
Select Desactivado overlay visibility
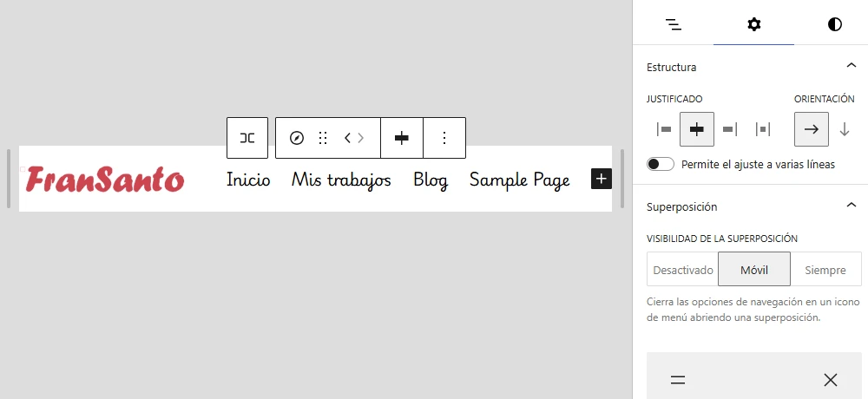tap(683, 270)
